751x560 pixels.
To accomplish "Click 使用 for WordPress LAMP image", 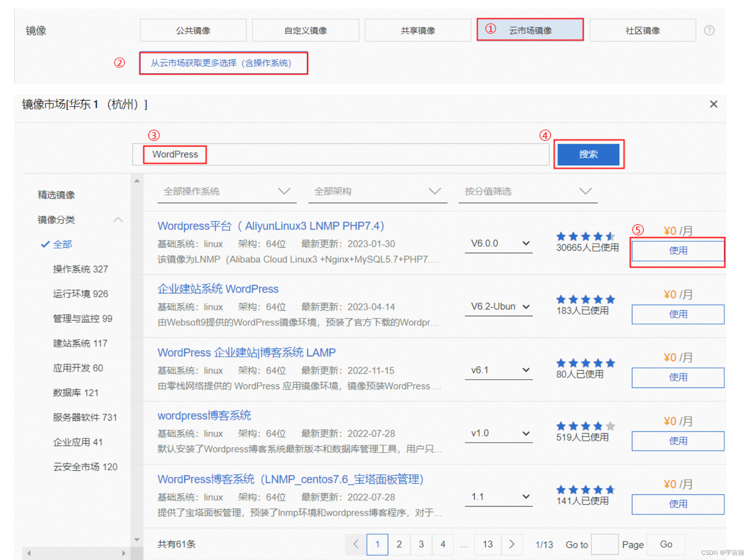I will pos(678,378).
